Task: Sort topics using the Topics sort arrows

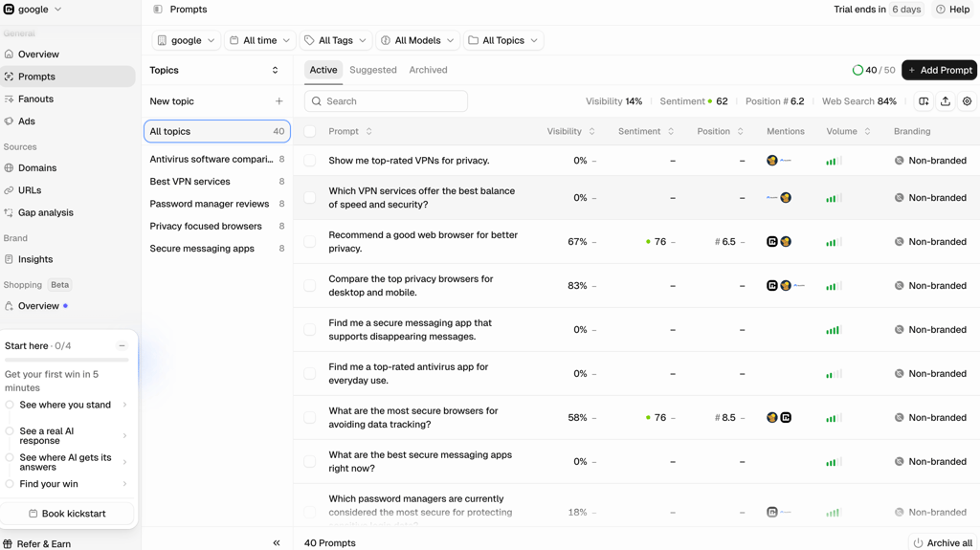Action: [275, 70]
